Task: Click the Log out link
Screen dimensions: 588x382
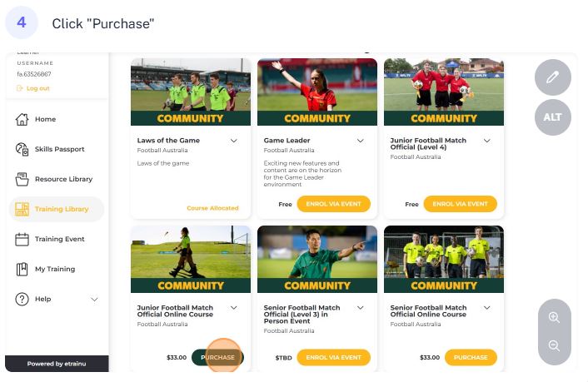Action: click(37, 88)
